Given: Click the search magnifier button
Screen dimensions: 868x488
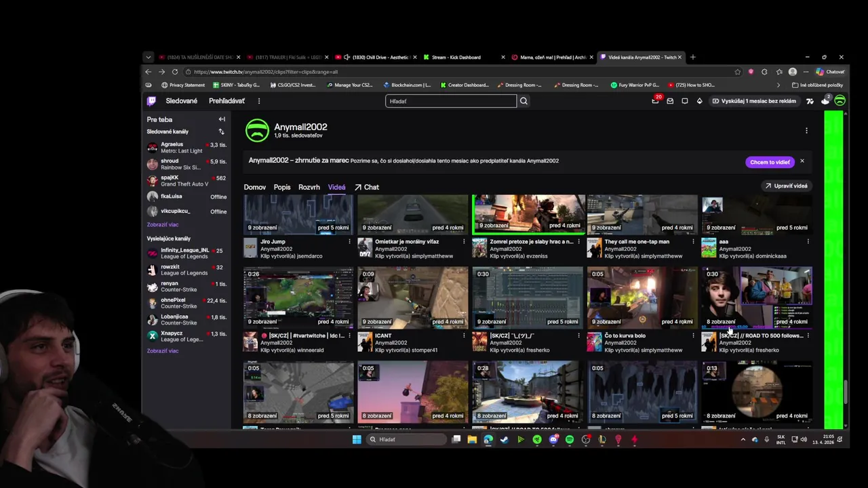Looking at the screenshot, I should [524, 101].
